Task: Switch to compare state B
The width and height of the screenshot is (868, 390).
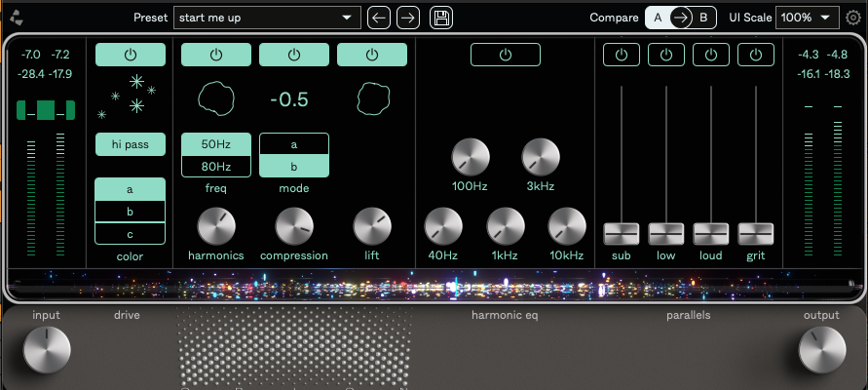Action: 703,18
